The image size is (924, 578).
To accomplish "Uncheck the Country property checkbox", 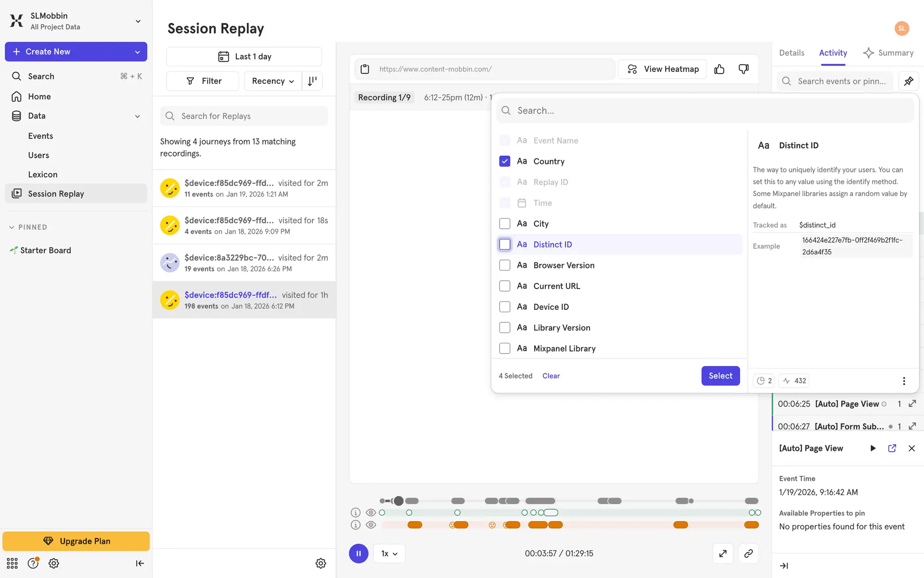I will pos(504,161).
